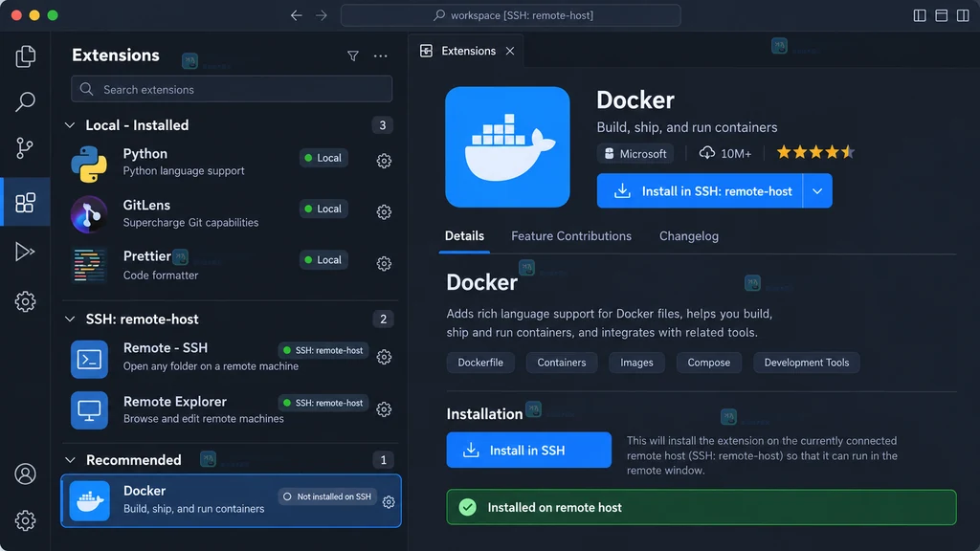Click the Dockerfile tag
The height and width of the screenshot is (551, 980).
click(x=480, y=363)
